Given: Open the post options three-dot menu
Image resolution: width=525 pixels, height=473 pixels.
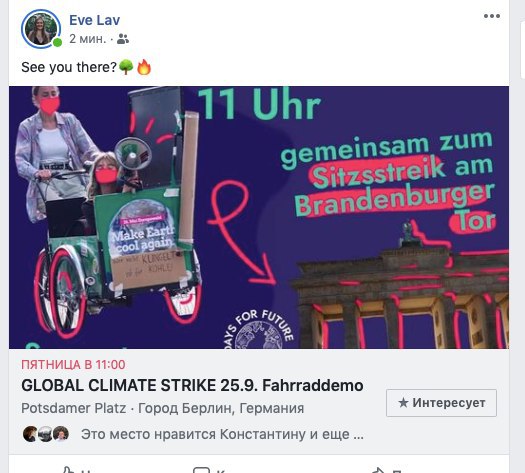Looking at the screenshot, I should click(492, 16).
